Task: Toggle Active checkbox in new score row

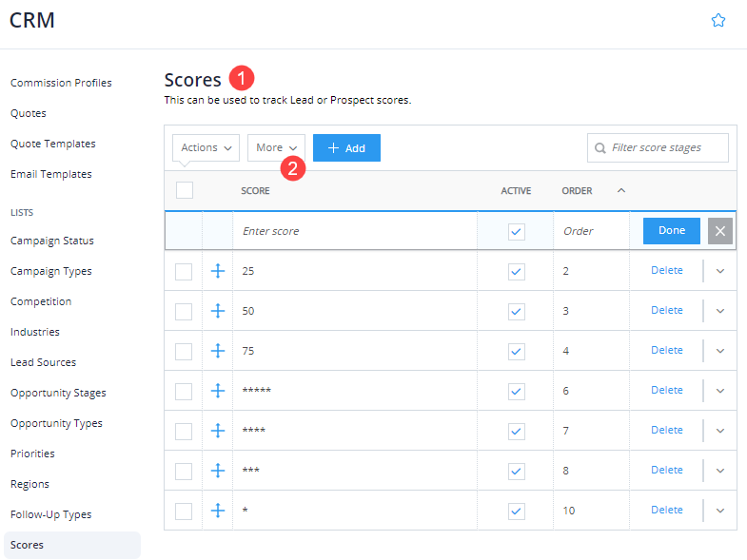Action: (x=517, y=232)
